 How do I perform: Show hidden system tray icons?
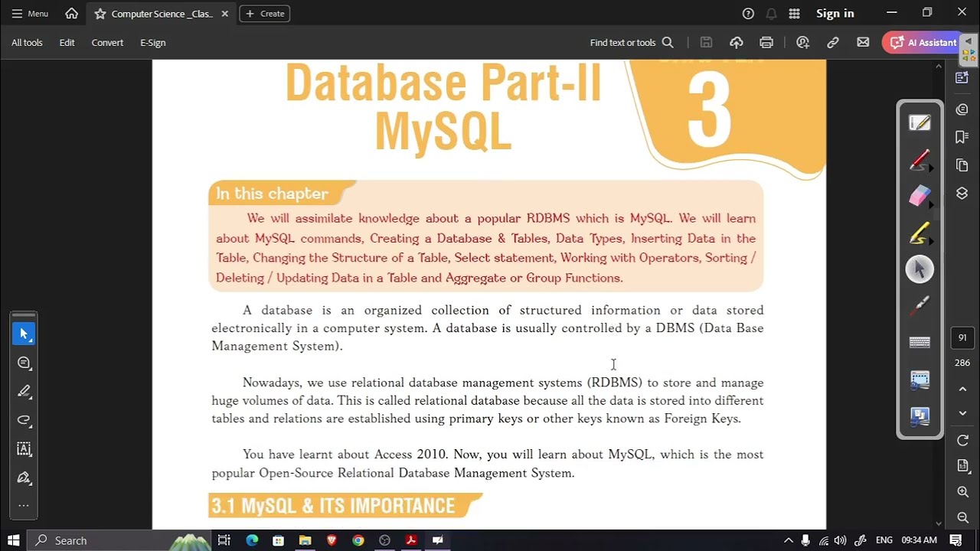(x=789, y=540)
